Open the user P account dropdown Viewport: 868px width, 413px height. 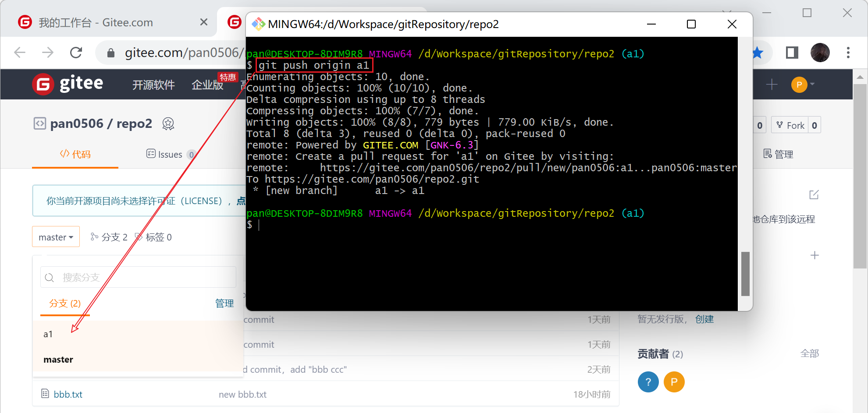(802, 85)
